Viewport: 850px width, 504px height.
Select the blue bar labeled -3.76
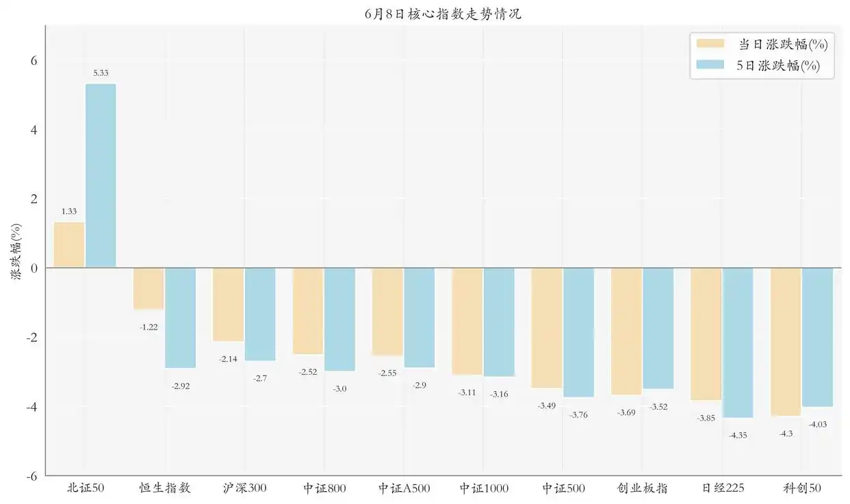[578, 332]
